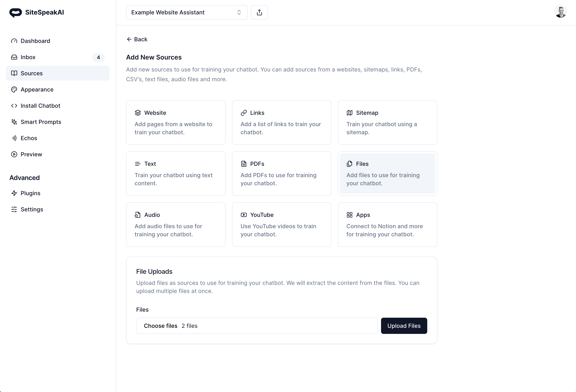Select the Sitemap source card
Image resolution: width=576 pixels, height=392 pixels.
387,122
